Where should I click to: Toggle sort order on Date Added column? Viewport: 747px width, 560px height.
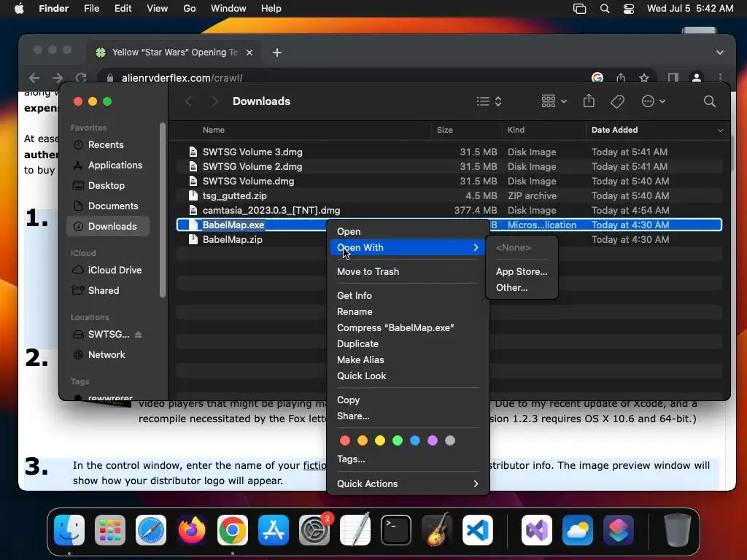[x=657, y=130]
